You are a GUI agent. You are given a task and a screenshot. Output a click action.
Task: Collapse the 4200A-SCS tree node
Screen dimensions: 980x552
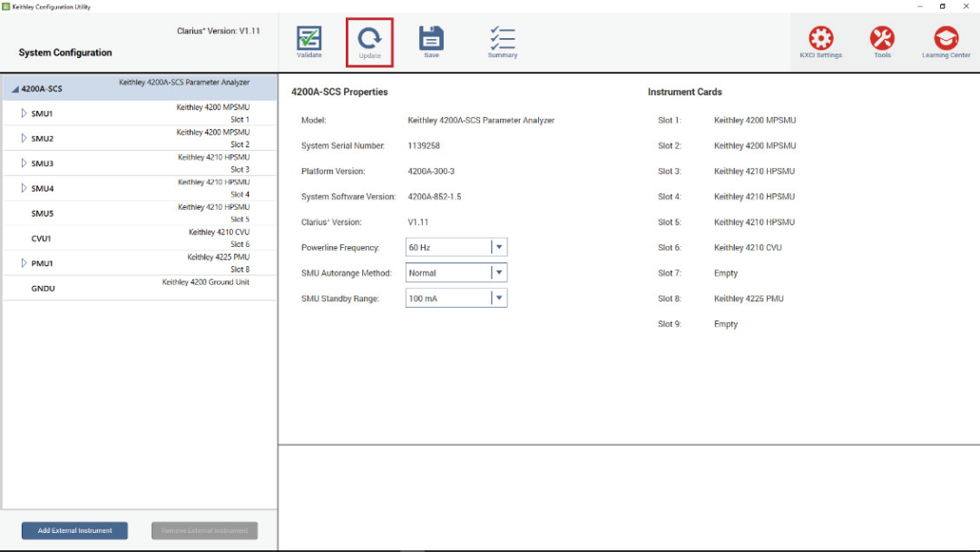(x=15, y=89)
